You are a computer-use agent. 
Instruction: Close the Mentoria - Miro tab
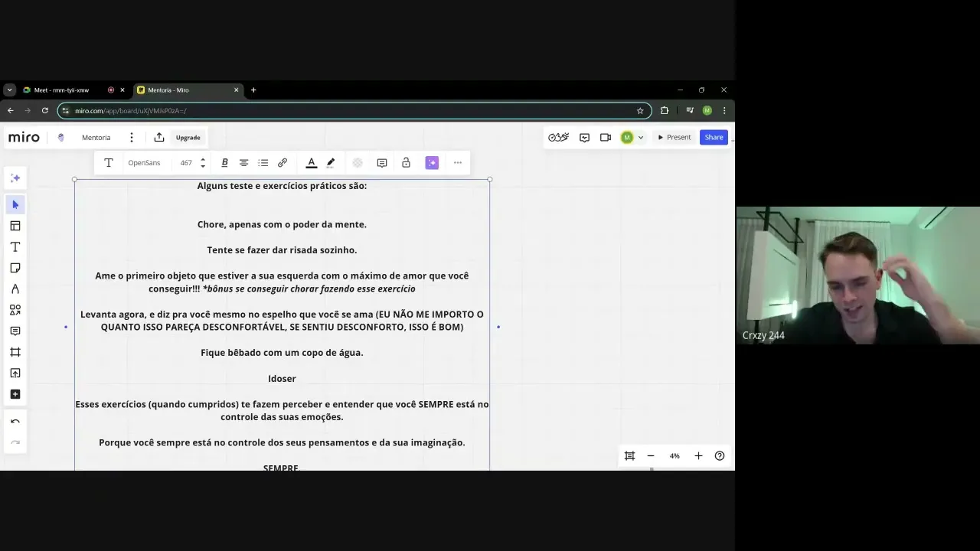pos(236,90)
